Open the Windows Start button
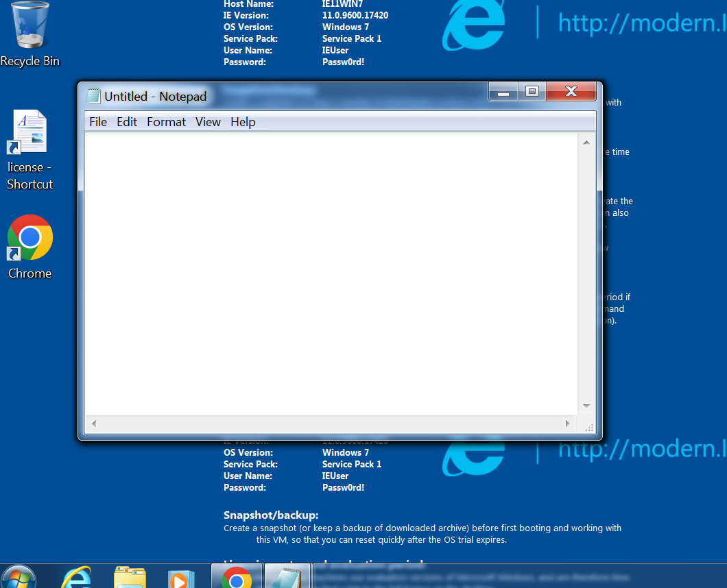The width and height of the screenshot is (727, 588). 19,577
